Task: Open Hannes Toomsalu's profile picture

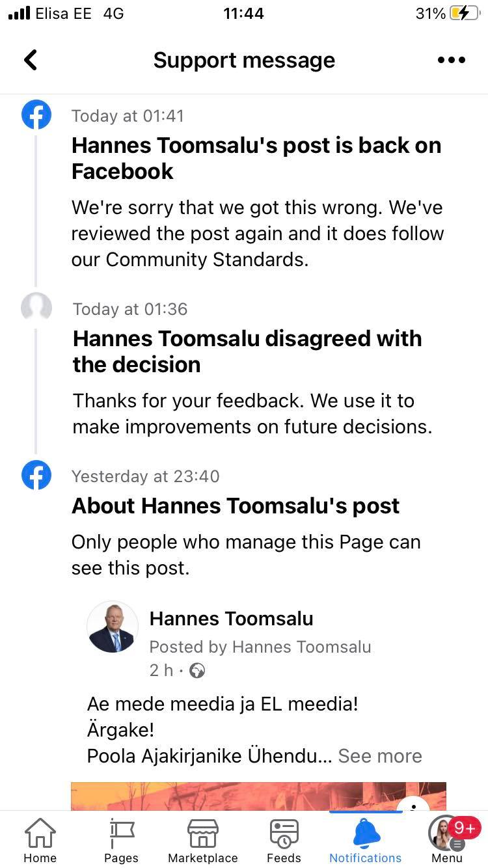Action: pos(112,627)
